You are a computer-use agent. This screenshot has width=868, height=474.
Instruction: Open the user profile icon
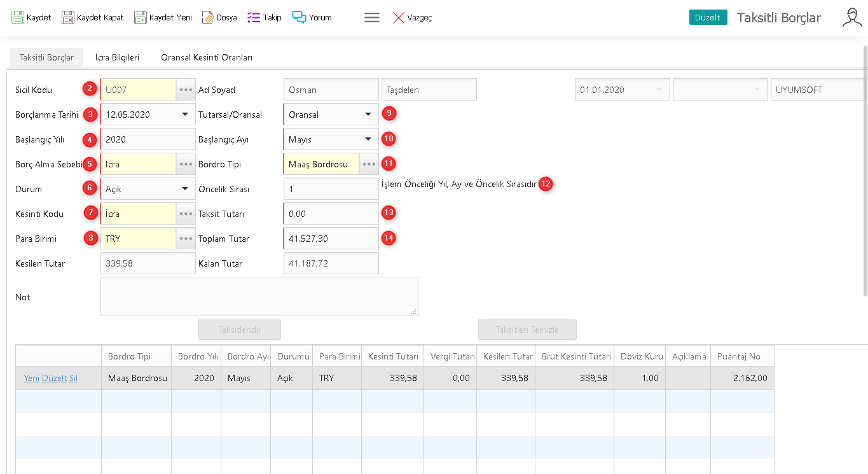pos(852,18)
